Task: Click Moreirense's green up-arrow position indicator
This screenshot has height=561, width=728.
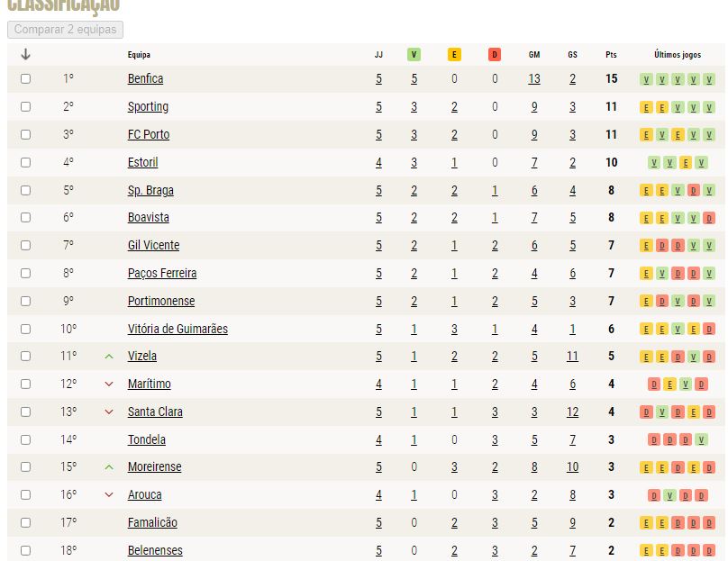Action: click(x=109, y=467)
